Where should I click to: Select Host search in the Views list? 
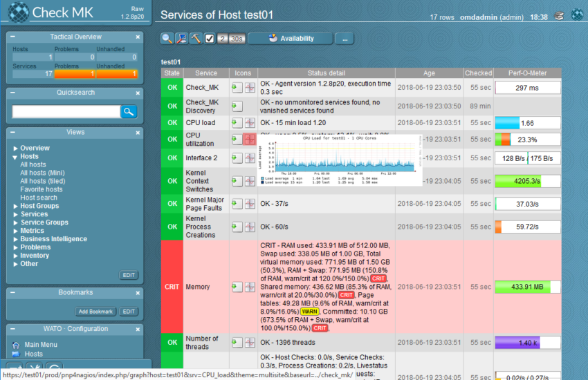coord(39,198)
